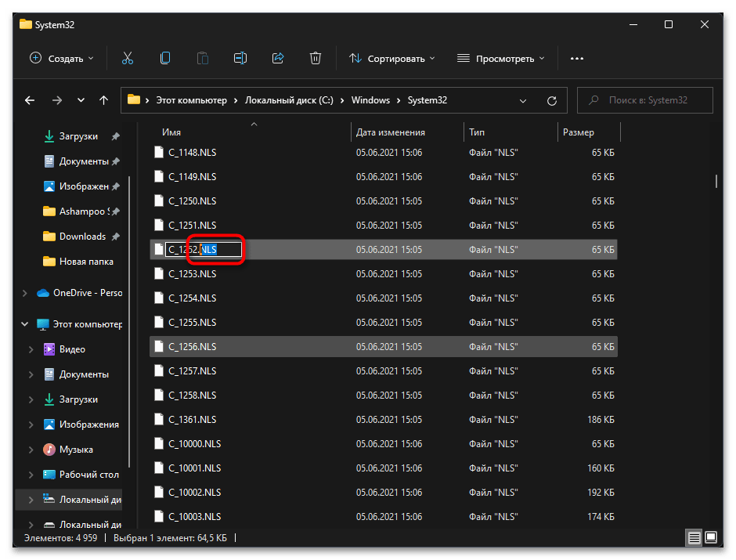This screenshot has width=736, height=560.
Task: Collapse Этот компьютер in the sidebar
Action: point(24,323)
